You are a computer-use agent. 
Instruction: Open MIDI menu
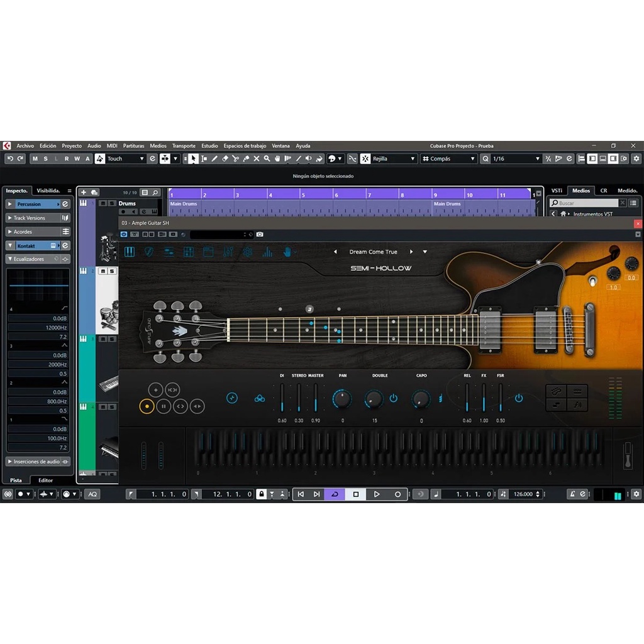[112, 146]
